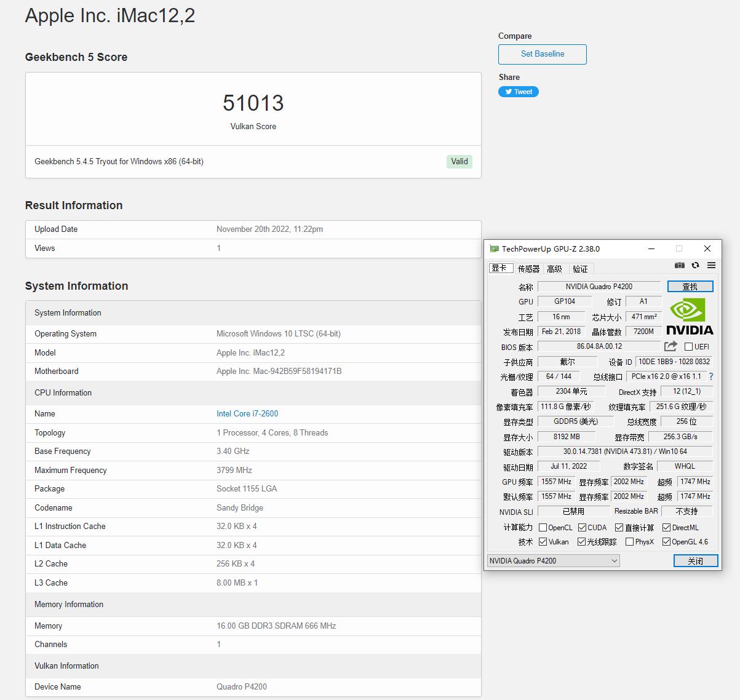
Task: Open the NVIDIA Quadro P4200 GPU dropdown
Action: (554, 560)
